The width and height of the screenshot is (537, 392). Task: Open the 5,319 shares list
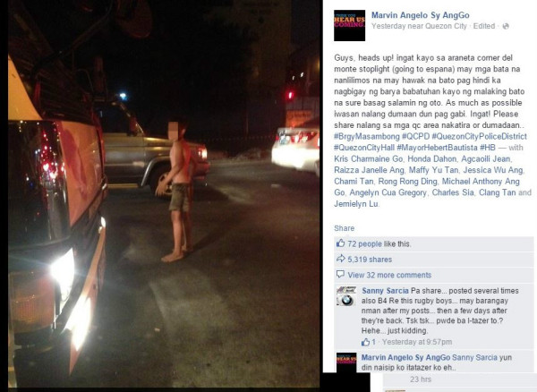(x=370, y=260)
